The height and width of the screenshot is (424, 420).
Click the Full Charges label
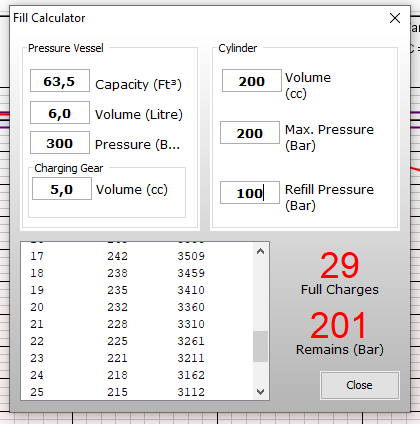340,289
